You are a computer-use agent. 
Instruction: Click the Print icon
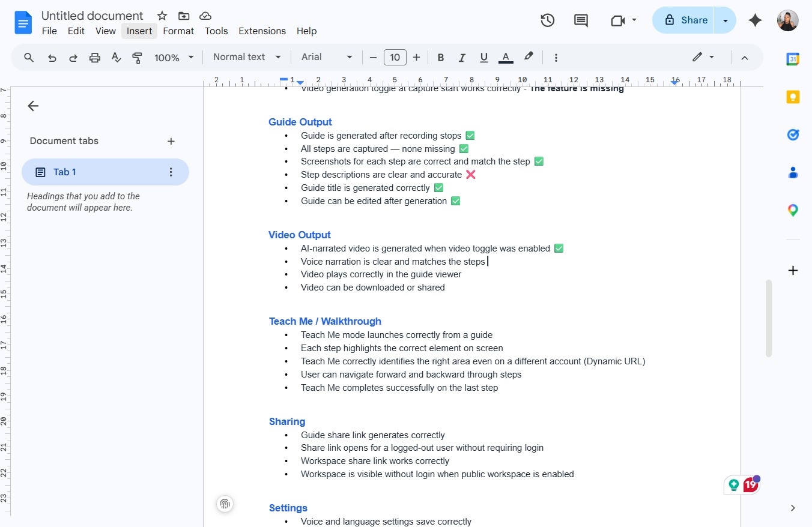click(95, 58)
